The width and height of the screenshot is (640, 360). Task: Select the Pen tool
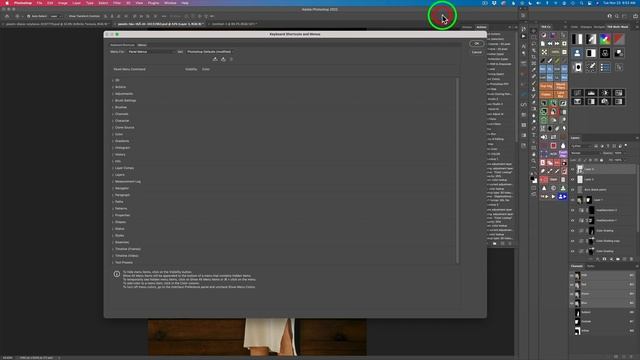pyautogui.click(x=533, y=128)
